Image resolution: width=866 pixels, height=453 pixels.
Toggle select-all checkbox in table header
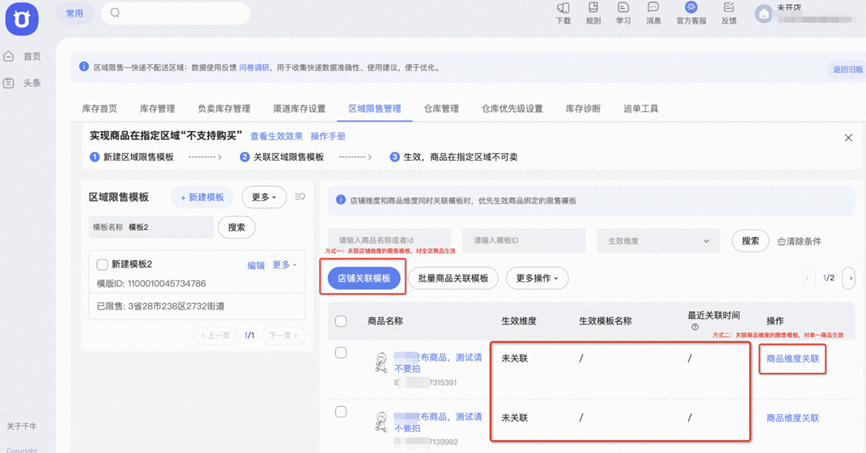pos(341,321)
